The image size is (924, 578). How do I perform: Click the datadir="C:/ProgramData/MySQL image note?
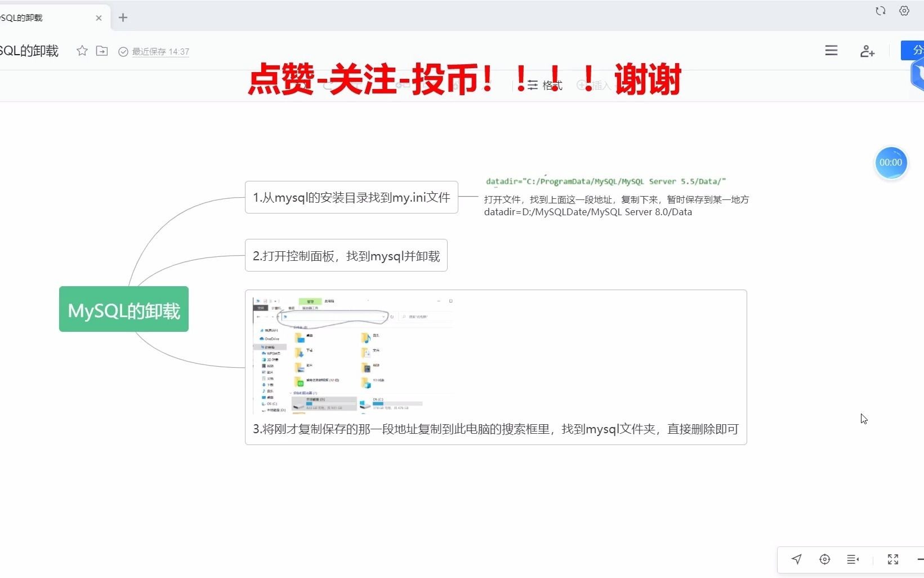pyautogui.click(x=606, y=181)
